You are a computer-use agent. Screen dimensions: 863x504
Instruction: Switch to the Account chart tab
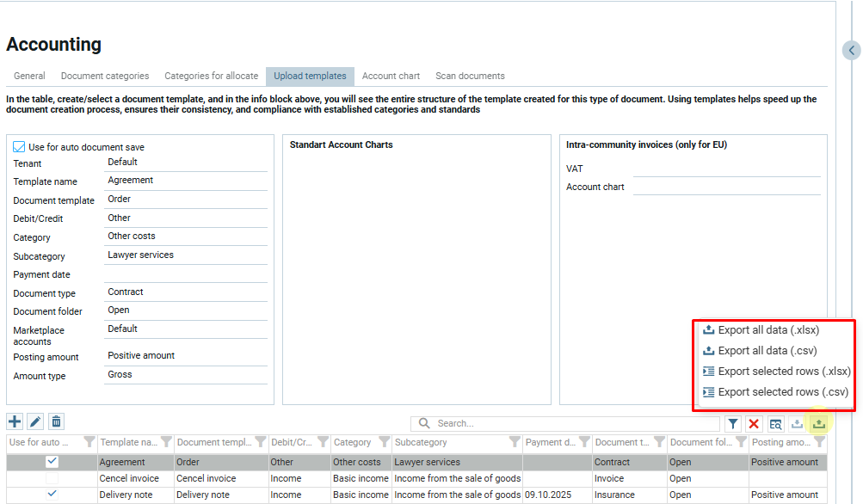click(x=391, y=76)
